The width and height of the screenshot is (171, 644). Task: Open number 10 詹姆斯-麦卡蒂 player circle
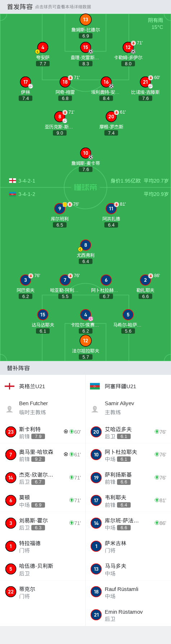tap(86, 153)
